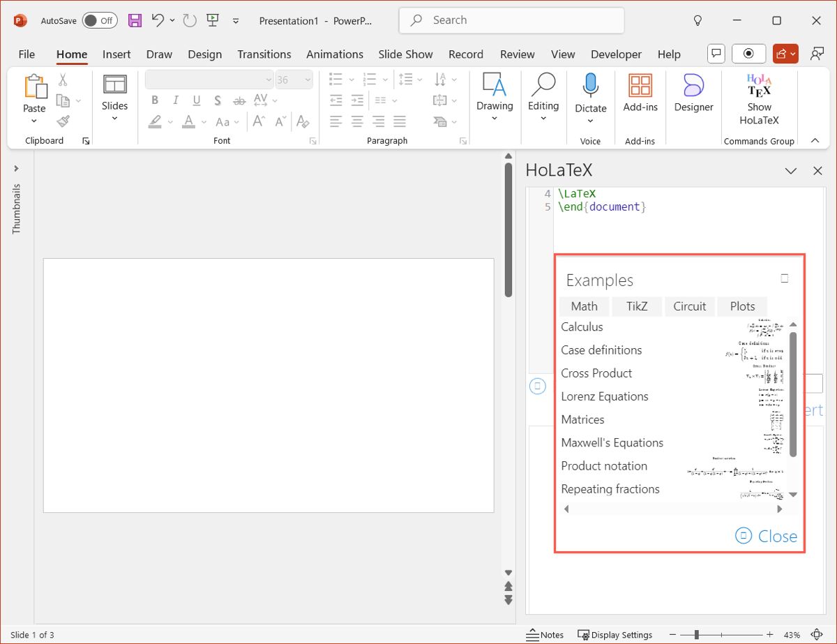Click the Format Painter brush icon

tap(63, 121)
